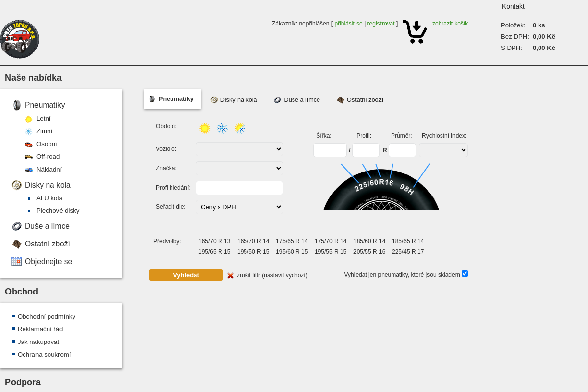Select the all-season sun-snowflake icon

(x=240, y=128)
